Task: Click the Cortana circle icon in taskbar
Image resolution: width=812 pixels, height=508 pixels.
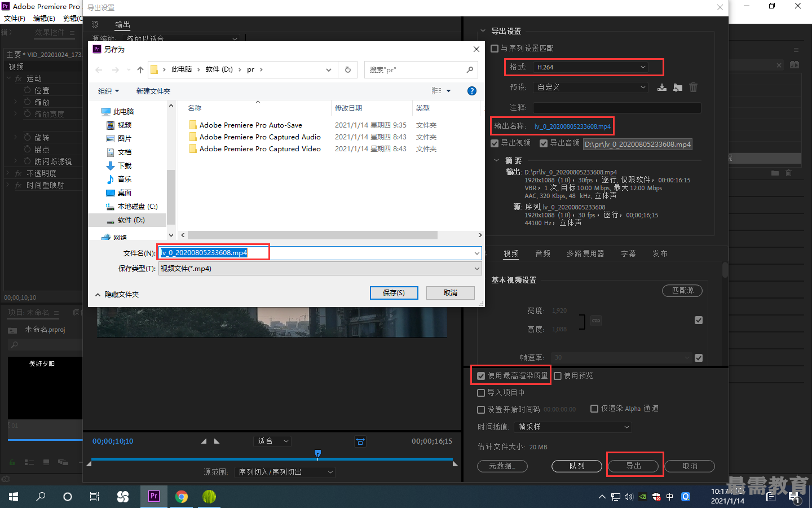Action: 68,497
